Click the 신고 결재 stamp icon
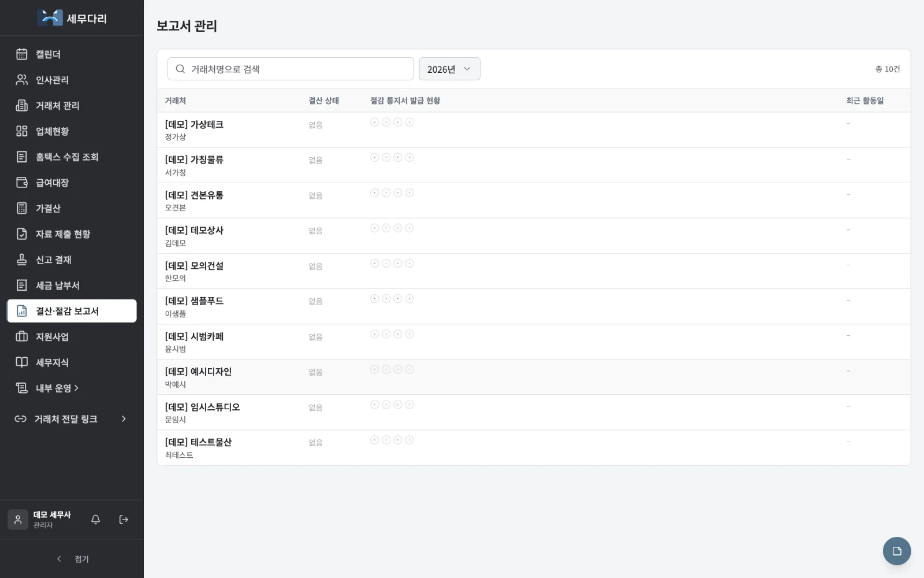 [22, 260]
